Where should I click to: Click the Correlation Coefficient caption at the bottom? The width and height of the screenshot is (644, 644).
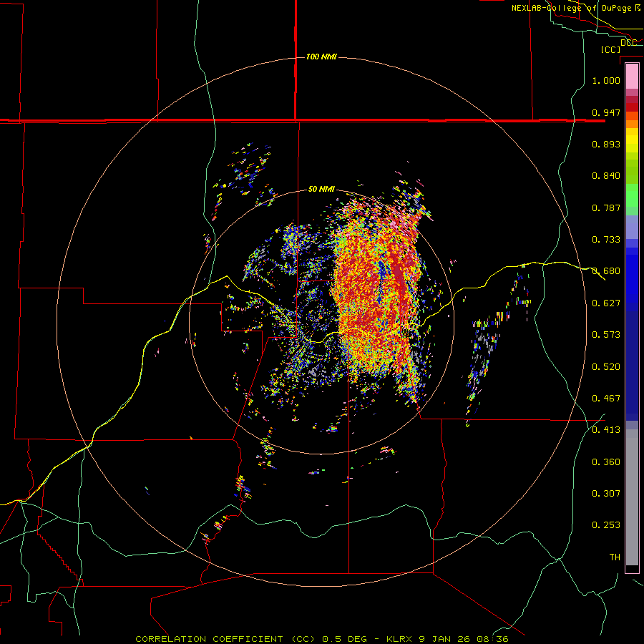point(321,639)
